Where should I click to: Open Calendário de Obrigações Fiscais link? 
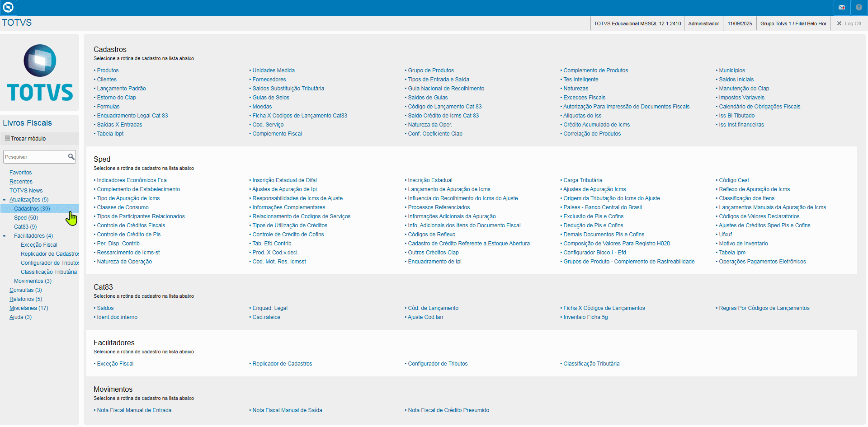coord(759,107)
